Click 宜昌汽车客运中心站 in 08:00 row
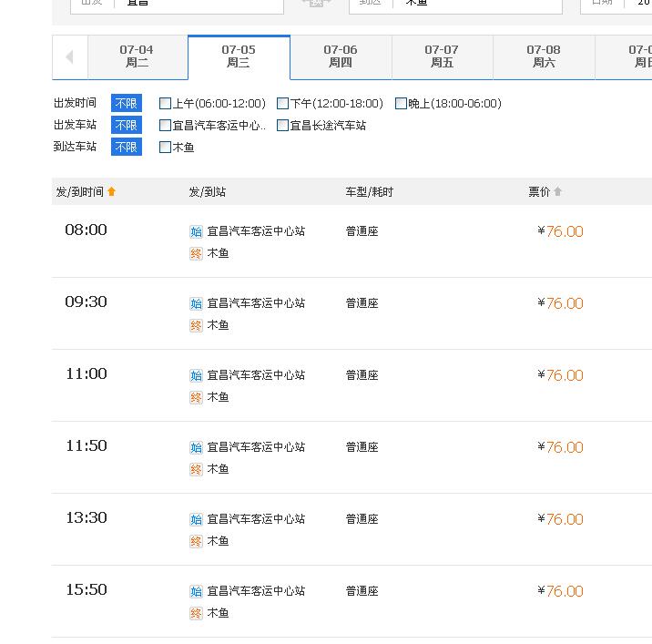The height and width of the screenshot is (644, 652). click(256, 231)
